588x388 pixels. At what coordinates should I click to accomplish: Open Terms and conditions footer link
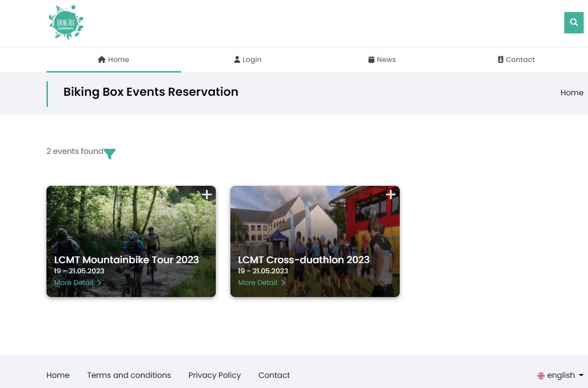pos(129,375)
